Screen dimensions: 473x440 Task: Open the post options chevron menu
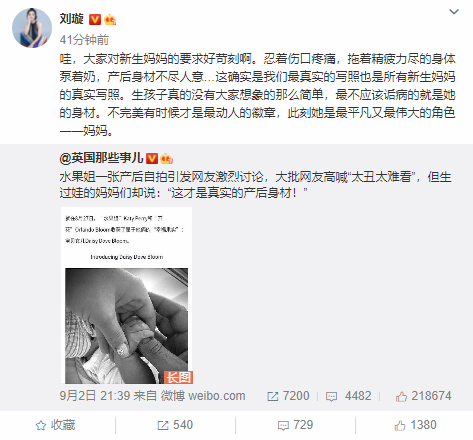point(454,12)
